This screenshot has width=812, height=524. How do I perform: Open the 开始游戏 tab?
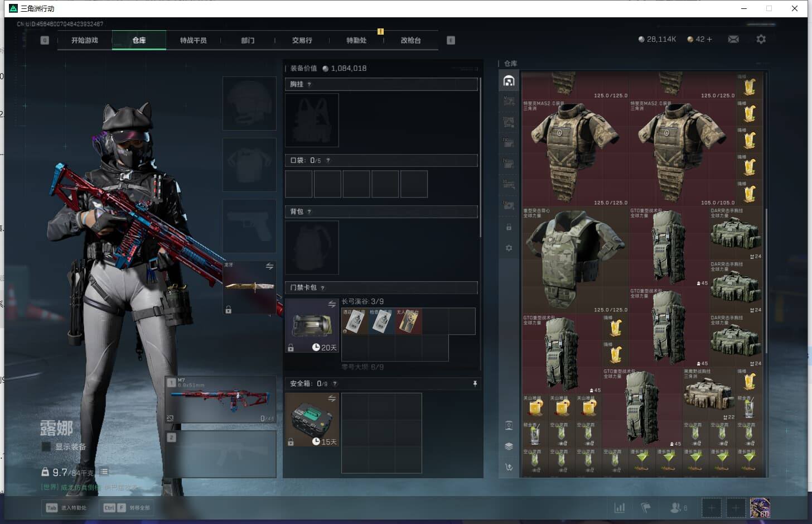point(85,40)
